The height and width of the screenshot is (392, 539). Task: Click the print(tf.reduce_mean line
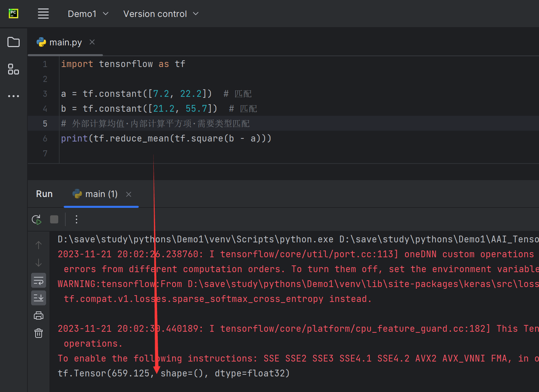point(166,138)
